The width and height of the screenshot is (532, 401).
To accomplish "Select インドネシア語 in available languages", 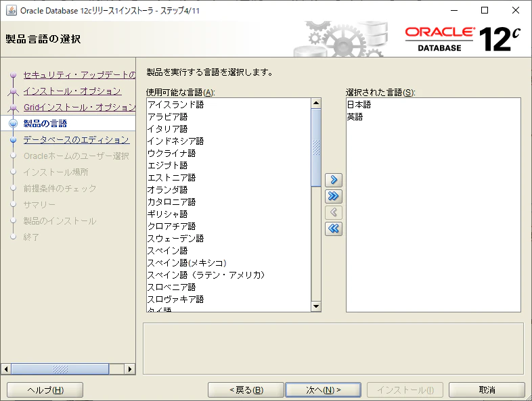I will (229, 141).
